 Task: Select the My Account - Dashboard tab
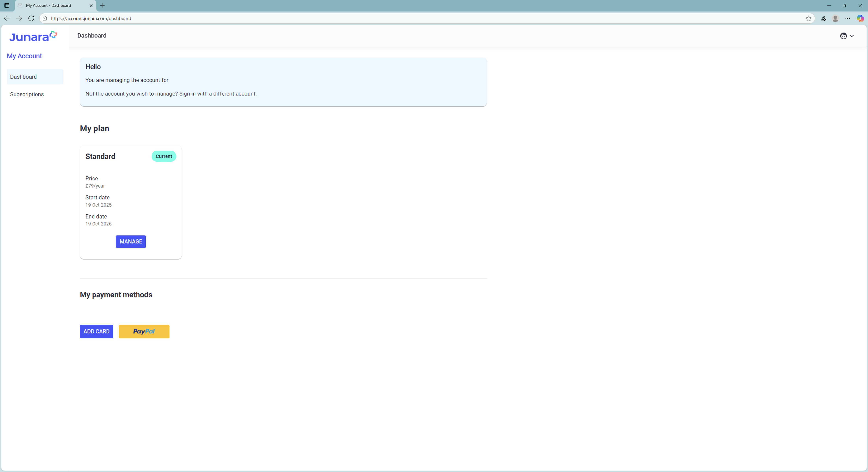coord(56,5)
